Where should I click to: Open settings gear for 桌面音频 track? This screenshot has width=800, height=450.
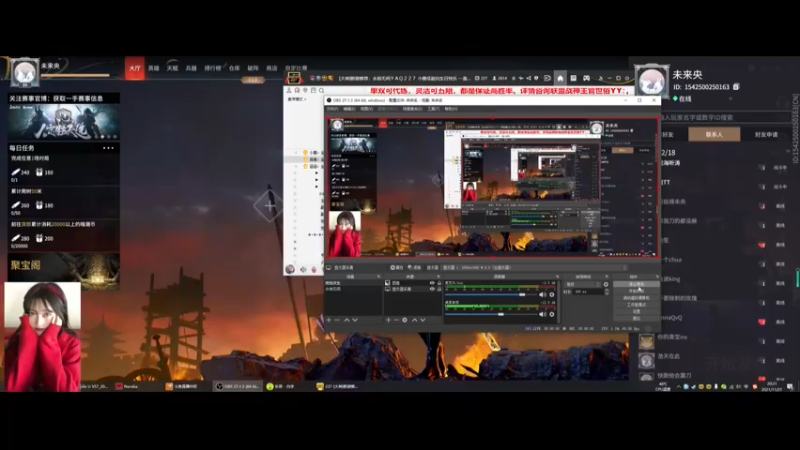point(552,314)
